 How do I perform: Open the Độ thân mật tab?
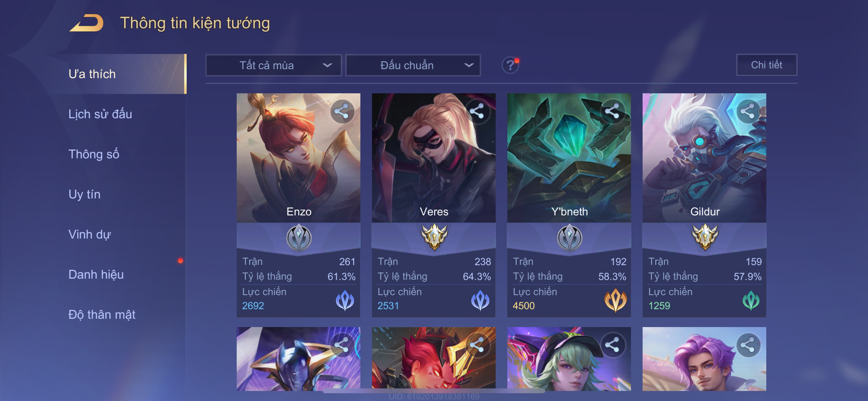[102, 314]
